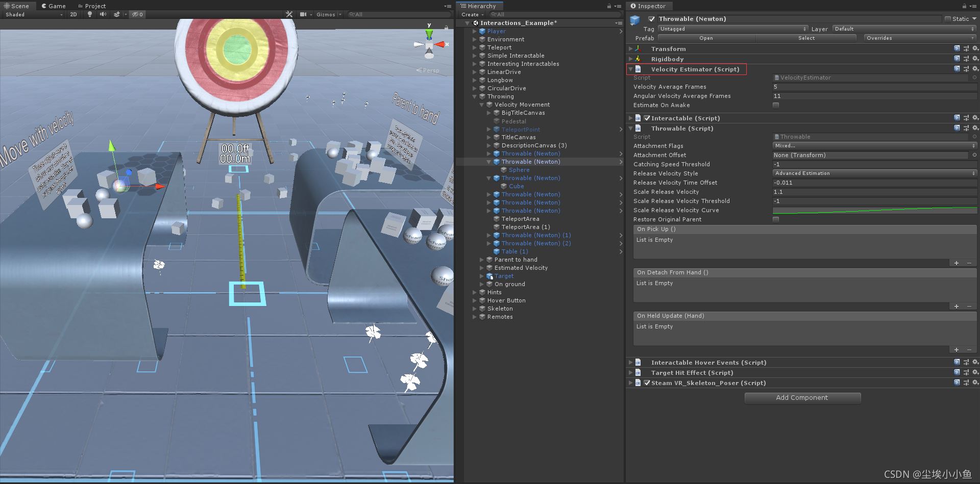Screen dimensions: 980x484
Task: Click Velocity Average Frames value field
Action: [x=875, y=87]
